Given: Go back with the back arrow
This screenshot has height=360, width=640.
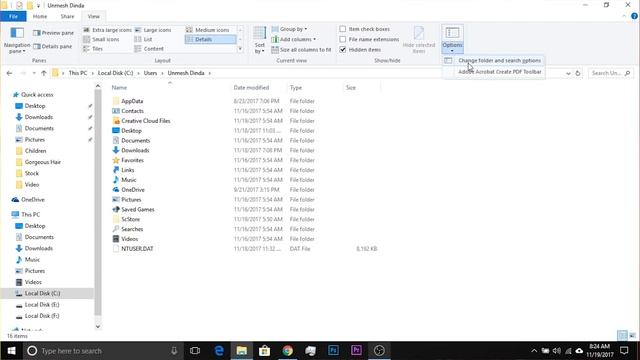Looking at the screenshot, I should tap(9, 73).
